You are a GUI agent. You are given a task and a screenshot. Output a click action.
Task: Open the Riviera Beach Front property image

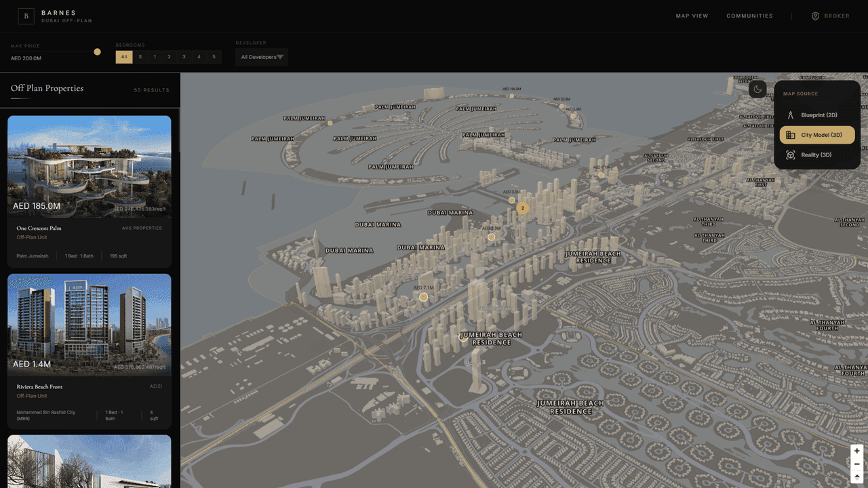tap(90, 324)
